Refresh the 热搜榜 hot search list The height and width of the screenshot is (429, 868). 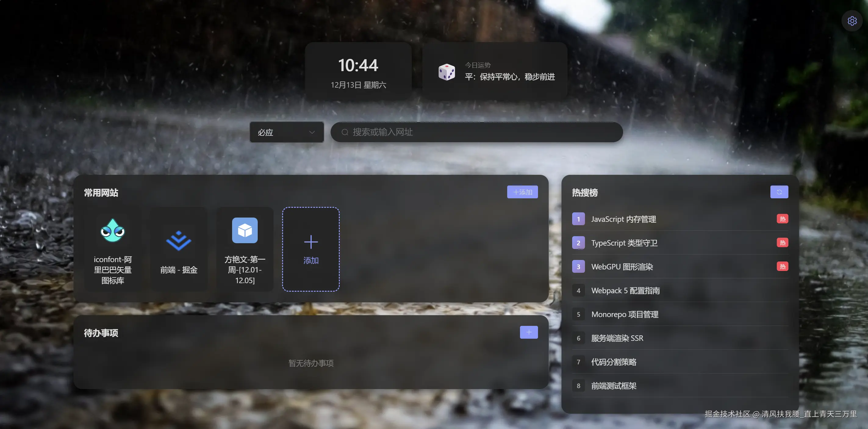[x=779, y=192]
